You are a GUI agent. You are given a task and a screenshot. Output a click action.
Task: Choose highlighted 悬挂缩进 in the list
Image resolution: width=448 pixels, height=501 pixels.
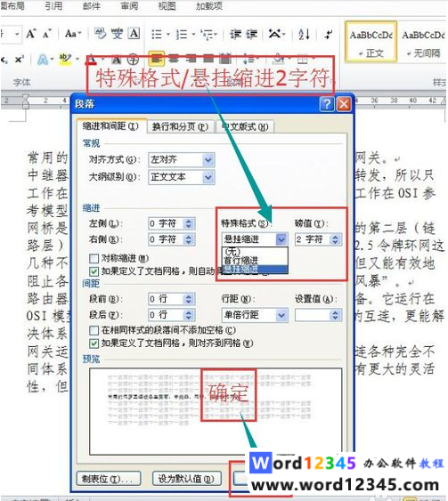(x=255, y=269)
